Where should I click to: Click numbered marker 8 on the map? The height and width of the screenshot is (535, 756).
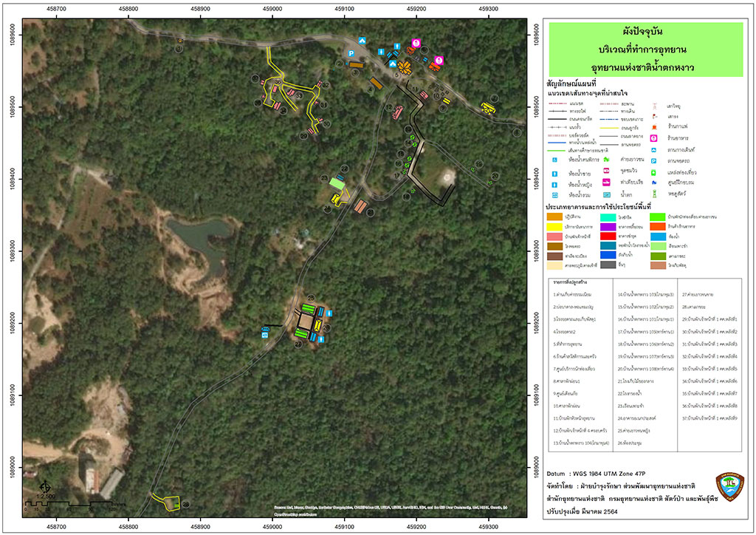518,133
